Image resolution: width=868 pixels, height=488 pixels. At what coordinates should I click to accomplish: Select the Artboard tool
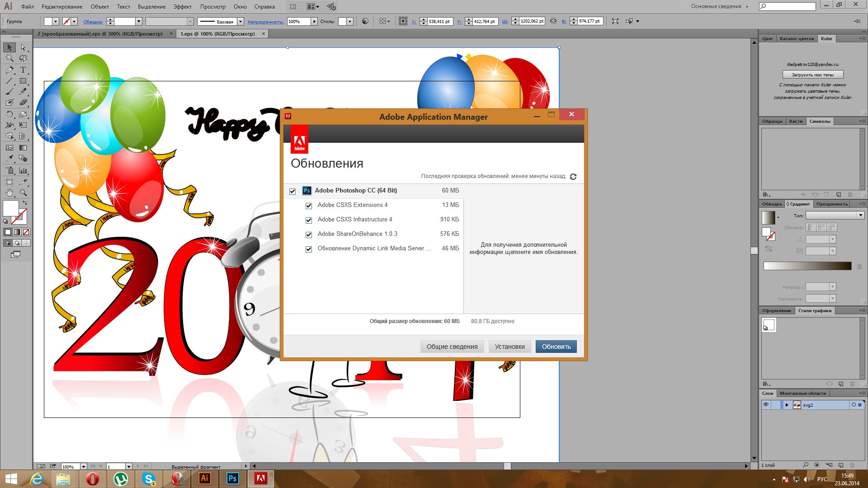click(x=9, y=182)
